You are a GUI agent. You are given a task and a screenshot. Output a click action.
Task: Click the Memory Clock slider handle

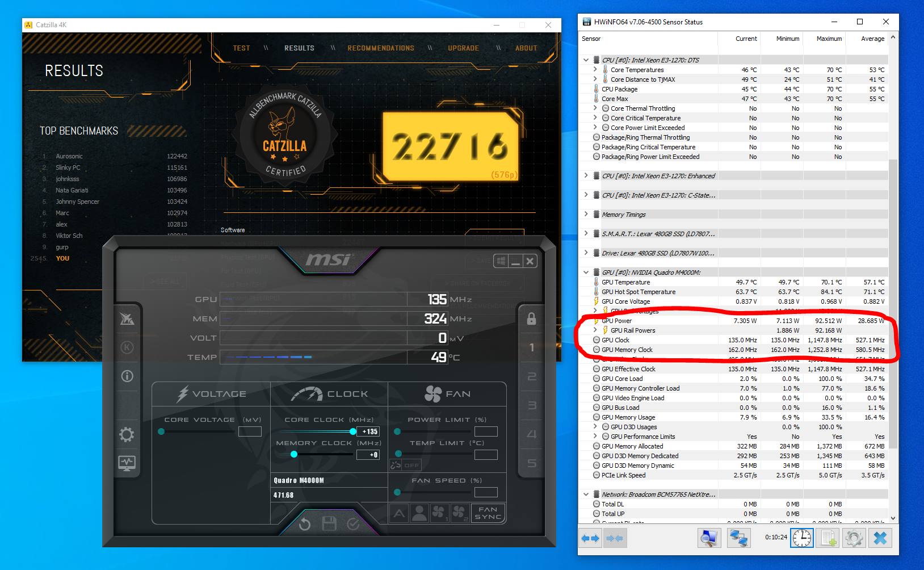click(294, 454)
